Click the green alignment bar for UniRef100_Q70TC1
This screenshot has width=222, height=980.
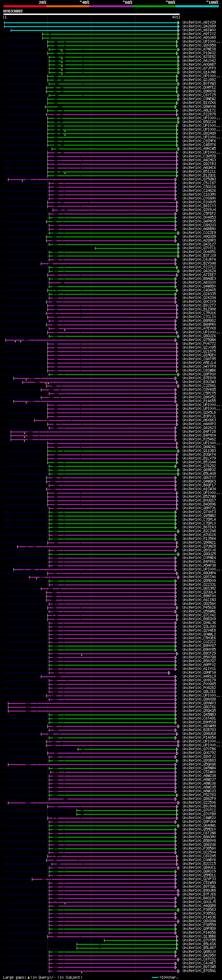[137, 248]
